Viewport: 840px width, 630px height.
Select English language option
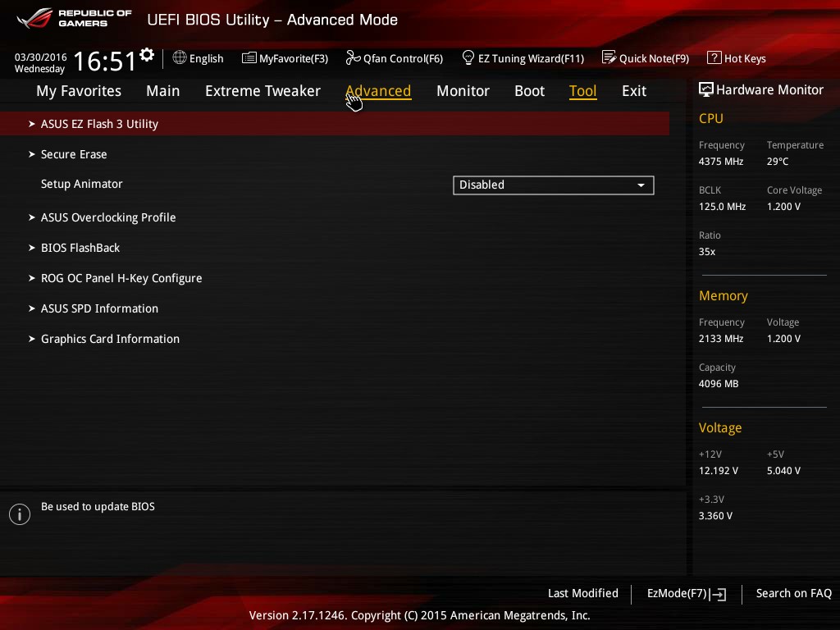(x=206, y=58)
